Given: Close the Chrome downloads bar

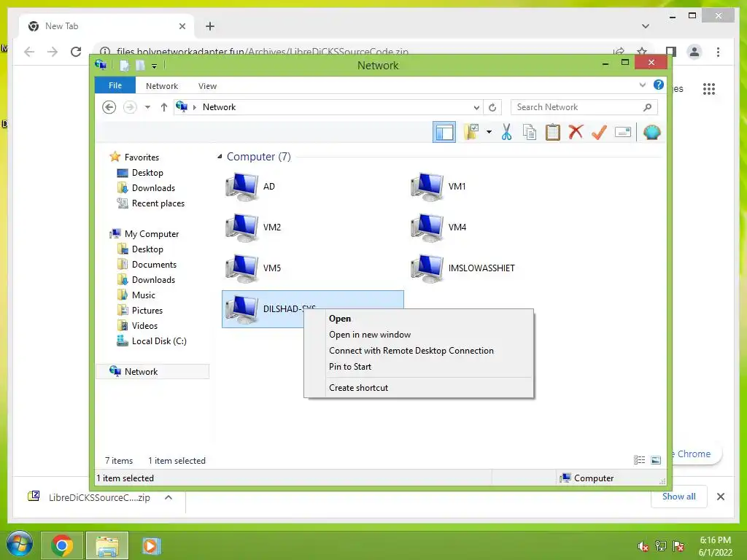Looking at the screenshot, I should click(x=720, y=497).
